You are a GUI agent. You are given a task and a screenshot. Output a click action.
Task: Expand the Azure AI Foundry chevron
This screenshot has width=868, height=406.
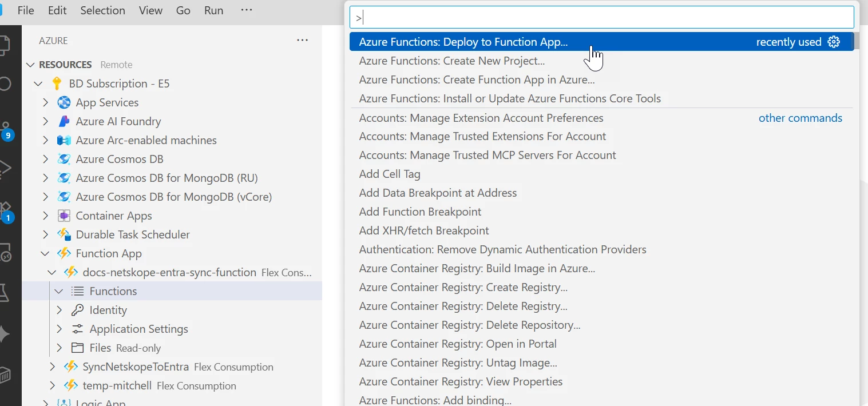[46, 121]
